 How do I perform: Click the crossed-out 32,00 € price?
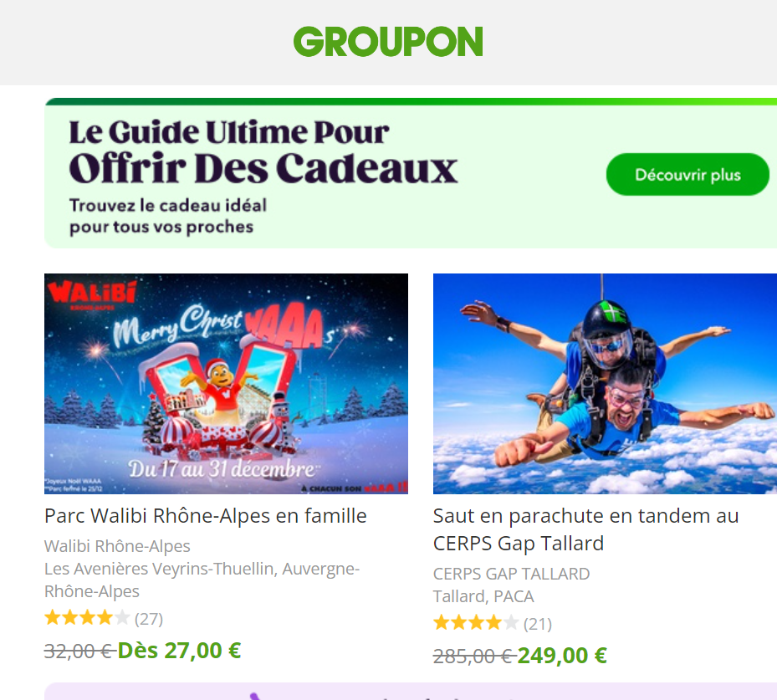point(79,651)
